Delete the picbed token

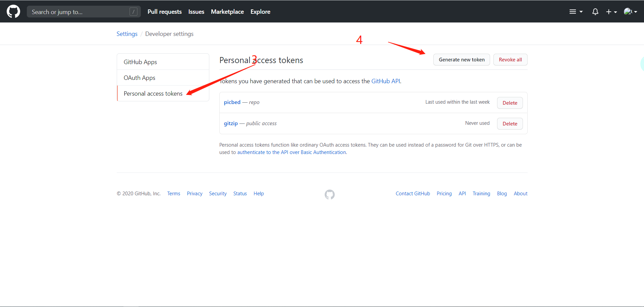(510, 103)
